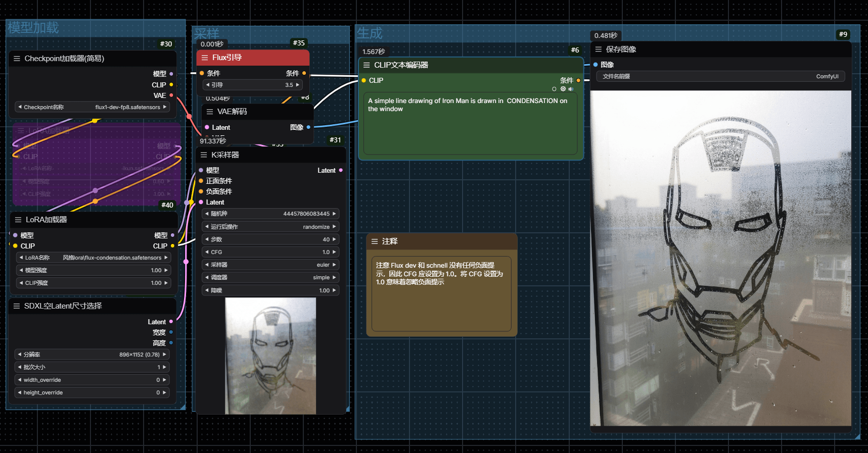Increase 随机种 seed with right arrow
The image size is (868, 453).
point(334,214)
